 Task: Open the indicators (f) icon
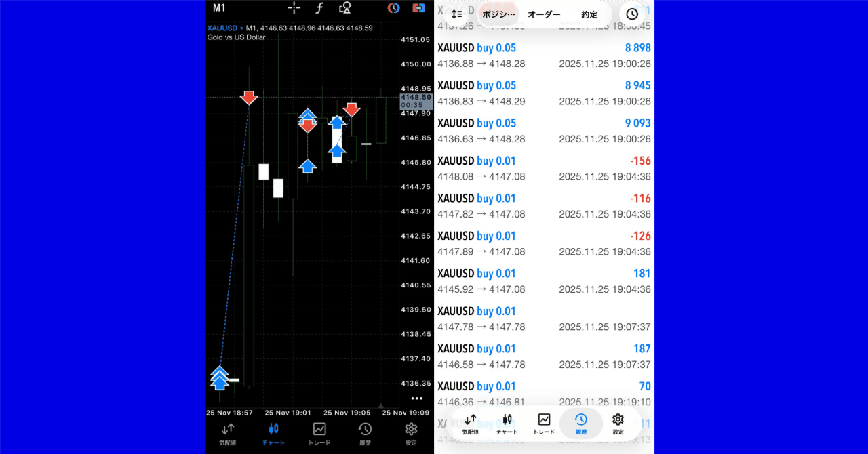320,8
